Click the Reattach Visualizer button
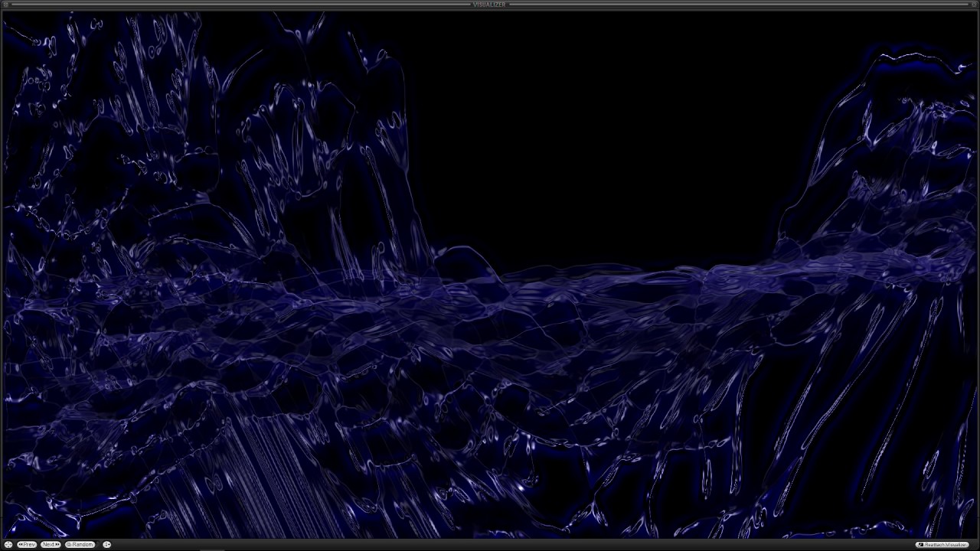This screenshot has width=980, height=551. 942,544
